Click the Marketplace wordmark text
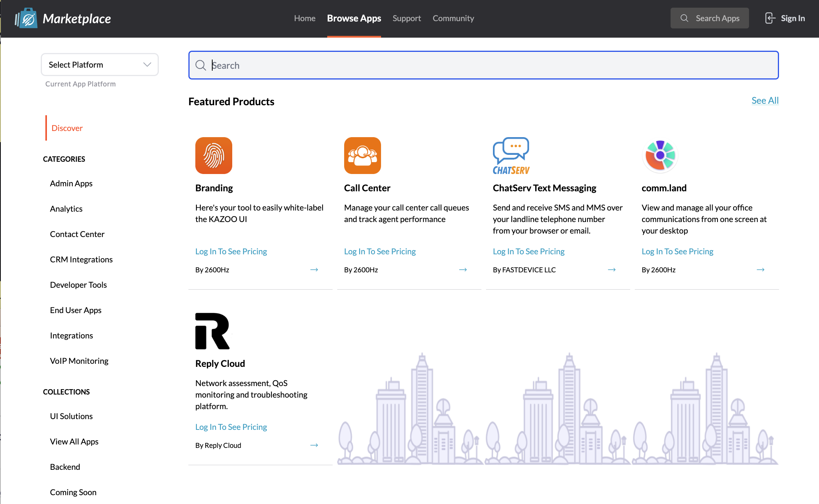The width and height of the screenshot is (819, 504). coord(77,18)
